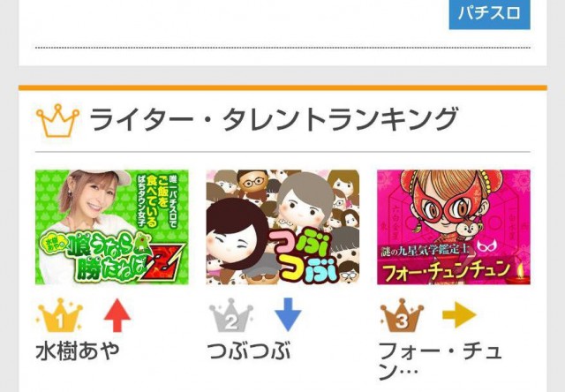This screenshot has width=565, height=392.
Task: Open つぶつぶ banner thumbnail
Action: [282, 227]
